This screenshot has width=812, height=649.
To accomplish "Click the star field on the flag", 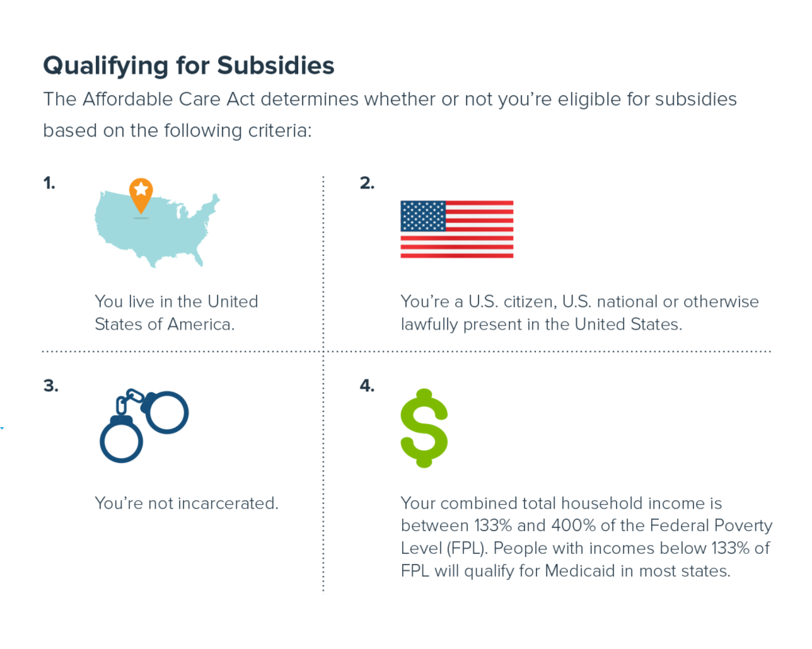I will coord(423,216).
